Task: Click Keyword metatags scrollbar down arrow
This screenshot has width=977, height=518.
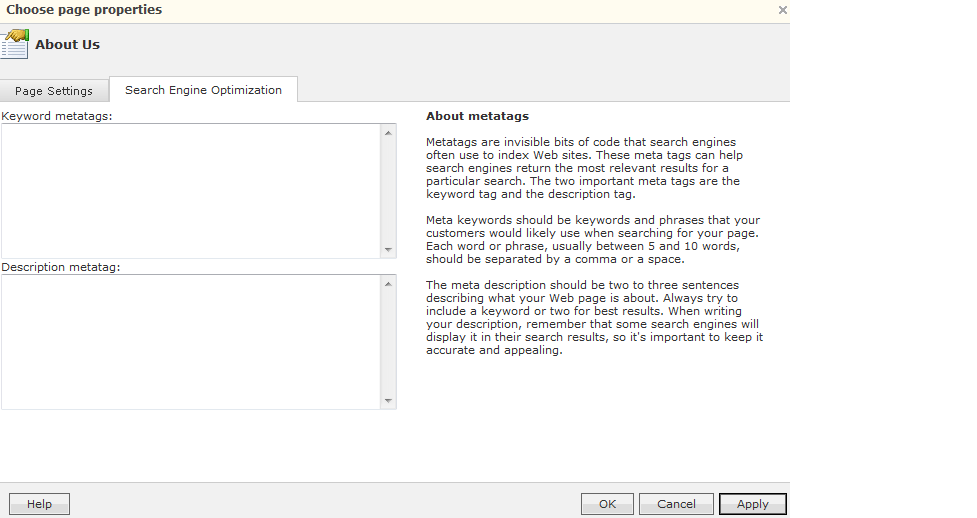Action: (388, 249)
